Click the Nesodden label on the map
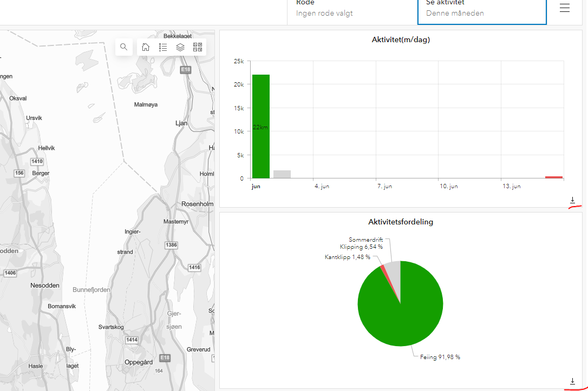Viewport: 588px width, 391px height. 45,285
